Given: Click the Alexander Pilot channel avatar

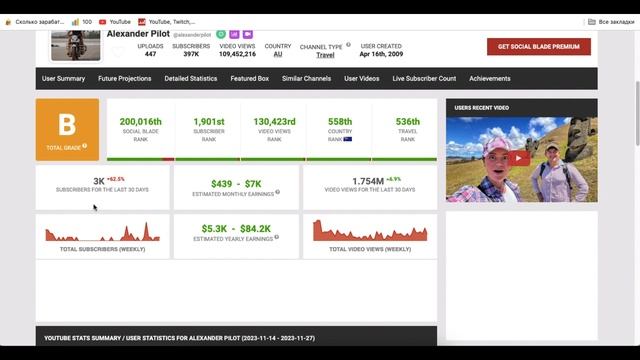Looking at the screenshot, I should [76, 45].
